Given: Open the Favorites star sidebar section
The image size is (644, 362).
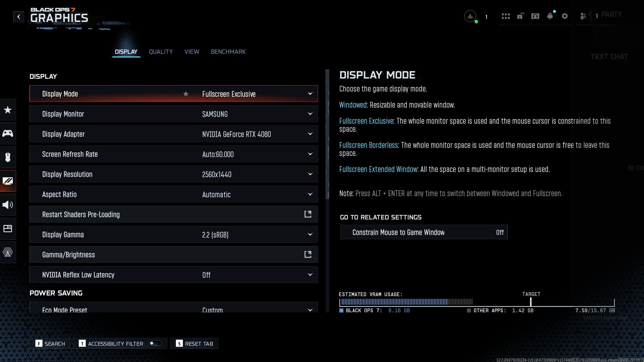Looking at the screenshot, I should 8,110.
